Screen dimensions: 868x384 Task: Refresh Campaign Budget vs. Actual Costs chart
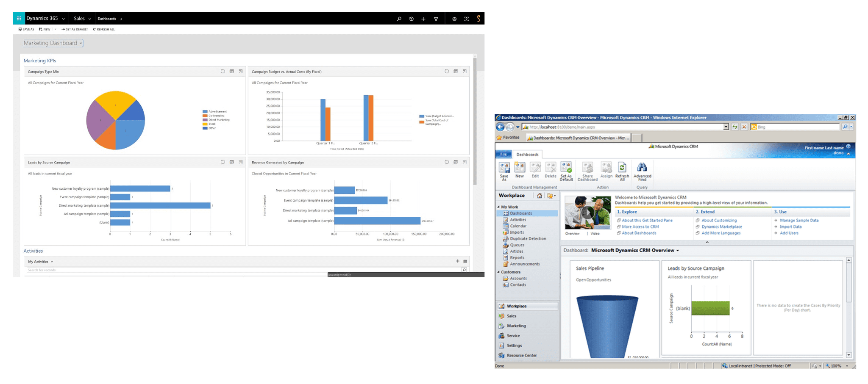(x=447, y=72)
